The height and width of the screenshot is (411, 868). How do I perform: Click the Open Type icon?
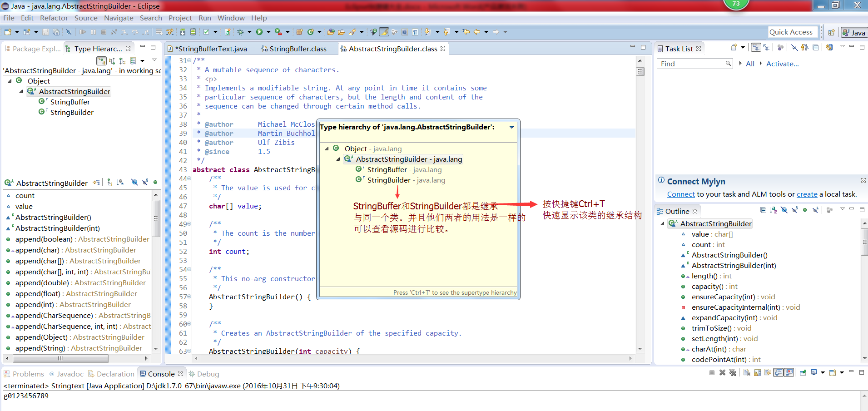(x=331, y=32)
